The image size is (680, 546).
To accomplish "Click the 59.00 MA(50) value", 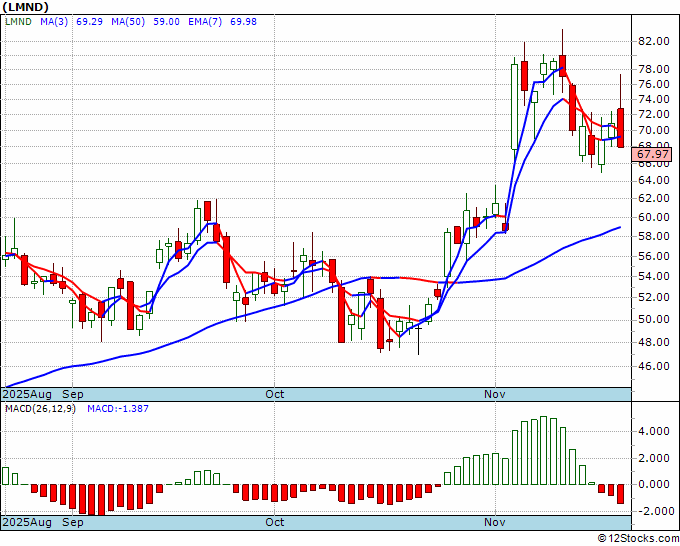I will (x=166, y=21).
